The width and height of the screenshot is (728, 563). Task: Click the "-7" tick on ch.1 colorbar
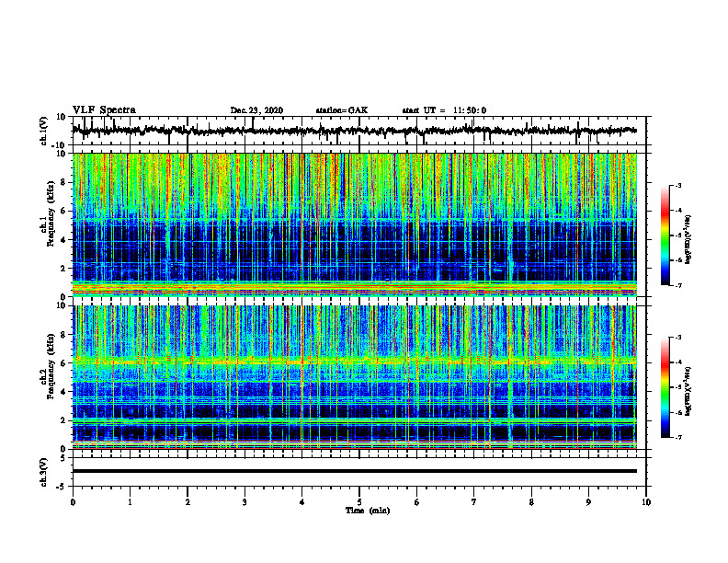tap(677, 286)
